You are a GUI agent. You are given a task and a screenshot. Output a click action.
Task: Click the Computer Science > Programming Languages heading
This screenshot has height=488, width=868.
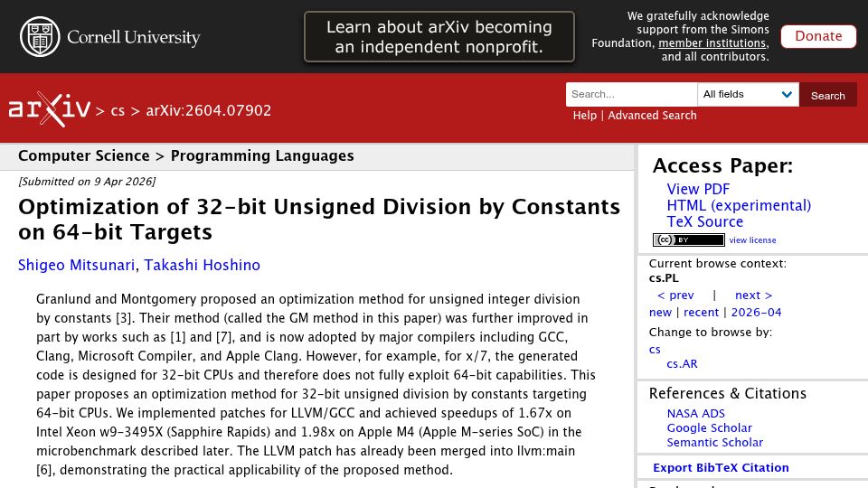186,156
